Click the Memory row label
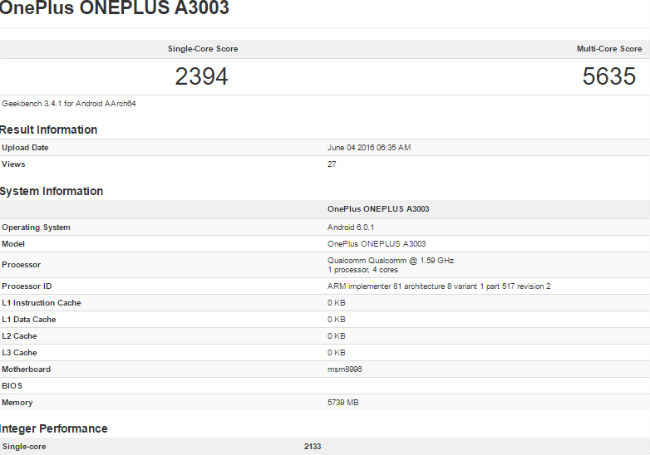The image size is (650, 455). click(17, 402)
